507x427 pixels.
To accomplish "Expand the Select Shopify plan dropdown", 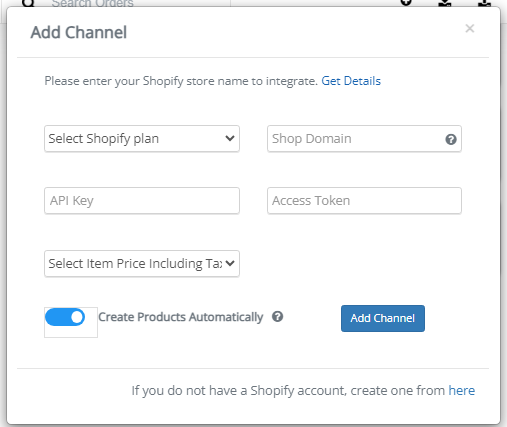I will point(142,139).
